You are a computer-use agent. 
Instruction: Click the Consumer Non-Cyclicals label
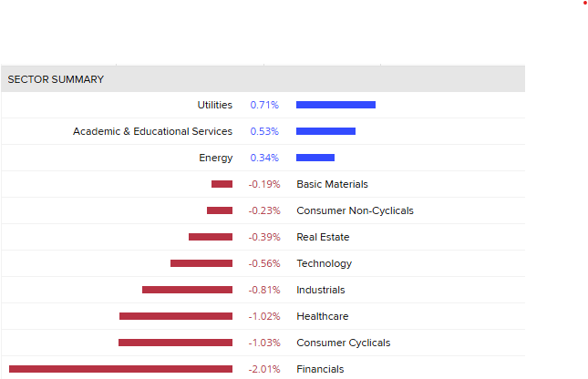point(355,210)
